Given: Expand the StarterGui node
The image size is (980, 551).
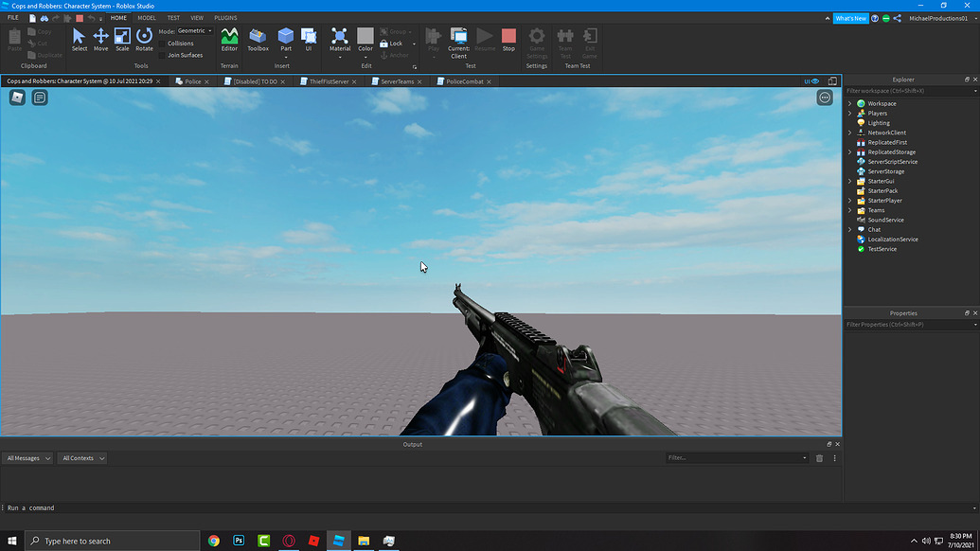Looking at the screenshot, I should 849,181.
